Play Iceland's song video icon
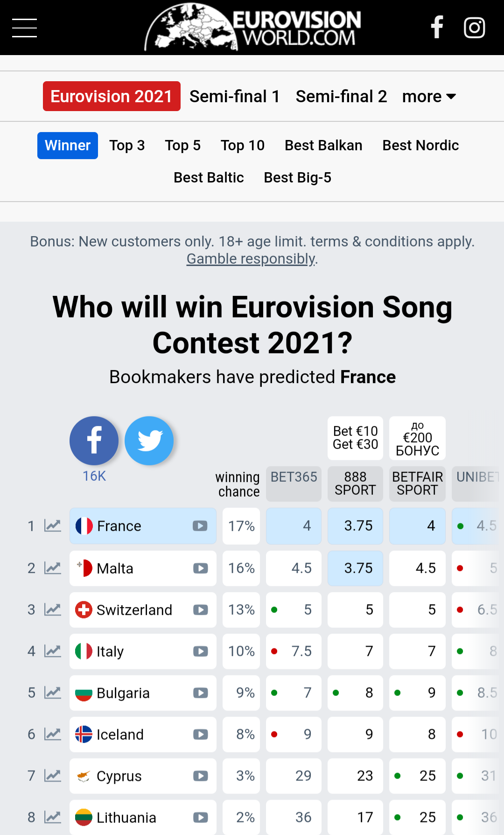The image size is (504, 835). click(x=200, y=735)
